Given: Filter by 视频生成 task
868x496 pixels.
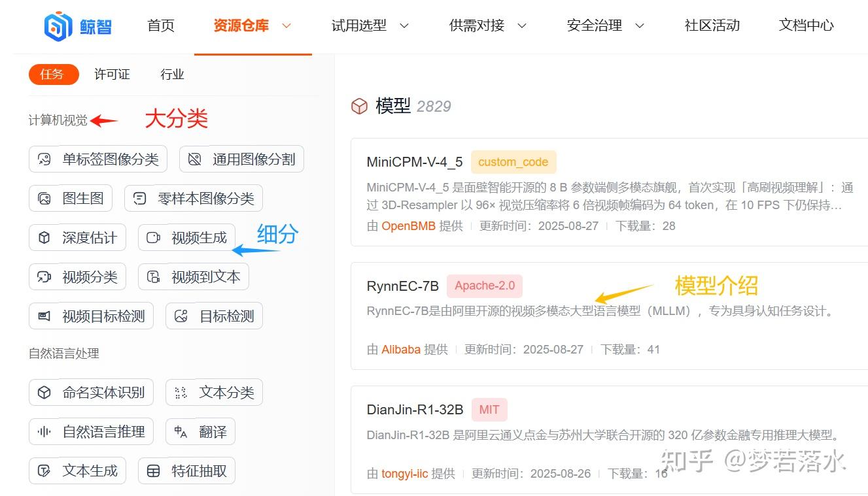Looking at the screenshot, I should point(186,238).
